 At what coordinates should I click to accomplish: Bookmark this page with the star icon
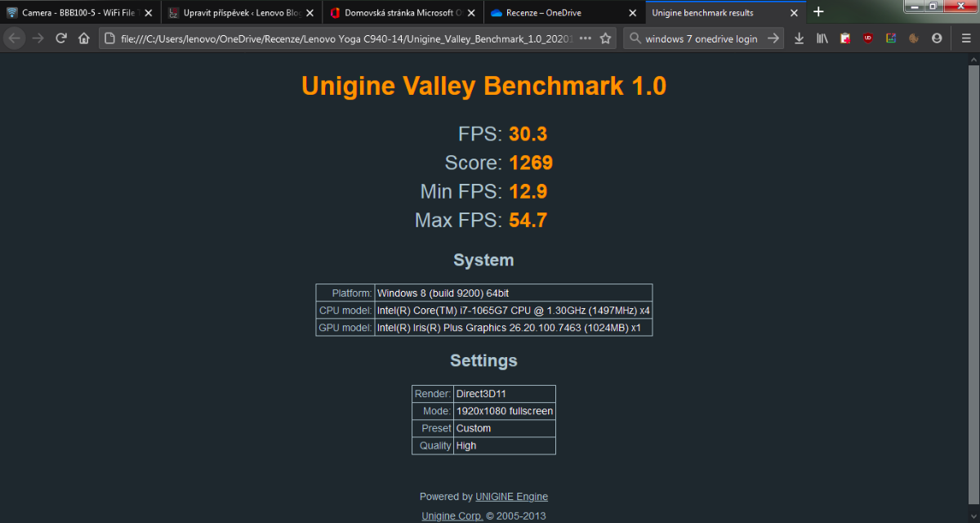tap(605, 38)
